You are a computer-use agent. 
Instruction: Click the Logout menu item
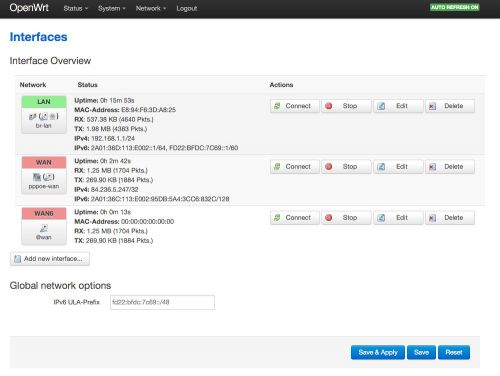click(x=187, y=8)
